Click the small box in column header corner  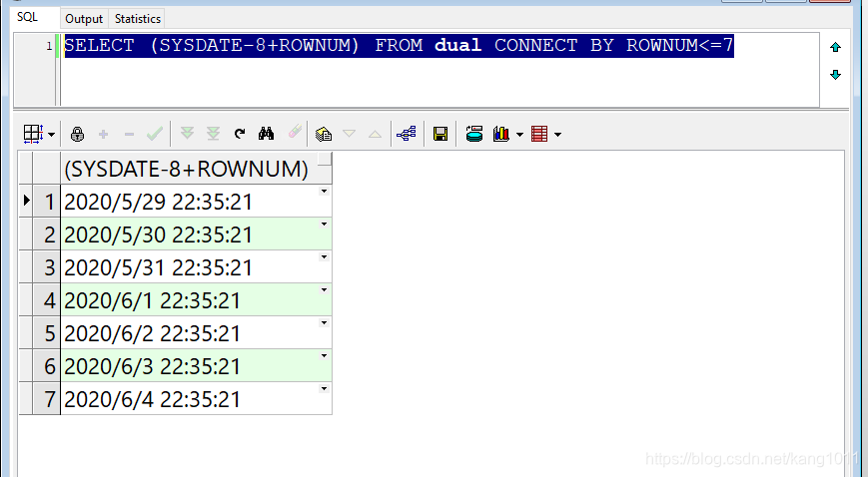point(325,160)
